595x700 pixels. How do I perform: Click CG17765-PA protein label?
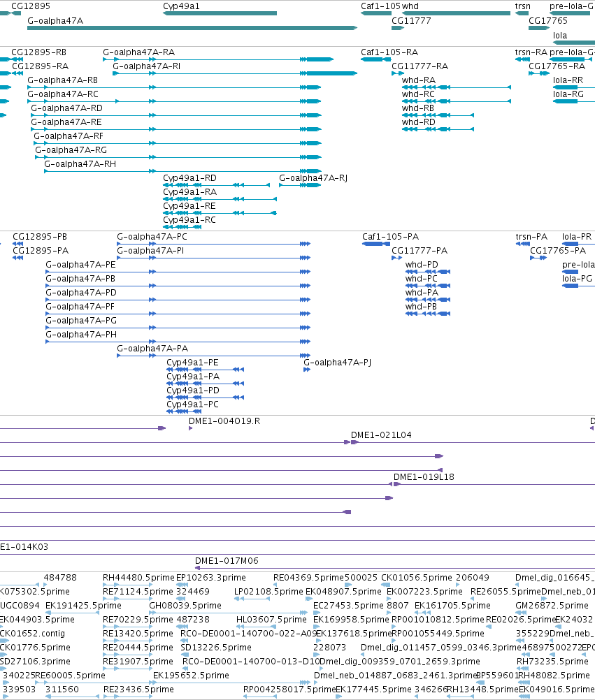click(x=558, y=250)
